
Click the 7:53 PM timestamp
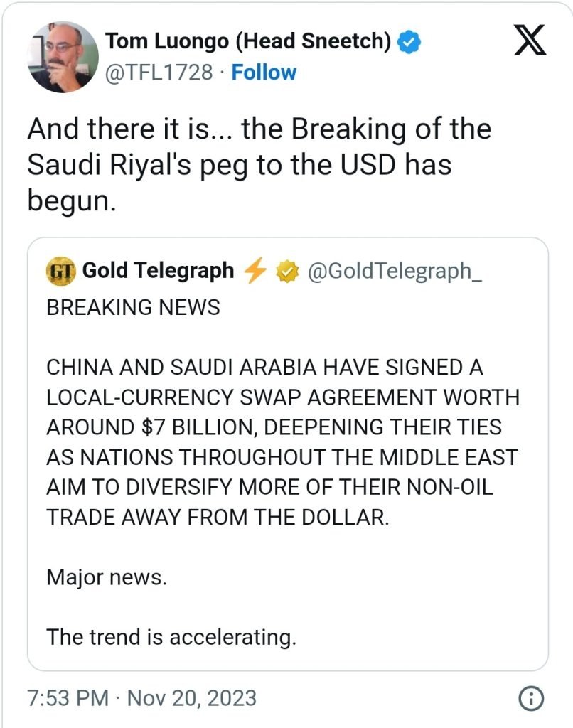point(68,698)
